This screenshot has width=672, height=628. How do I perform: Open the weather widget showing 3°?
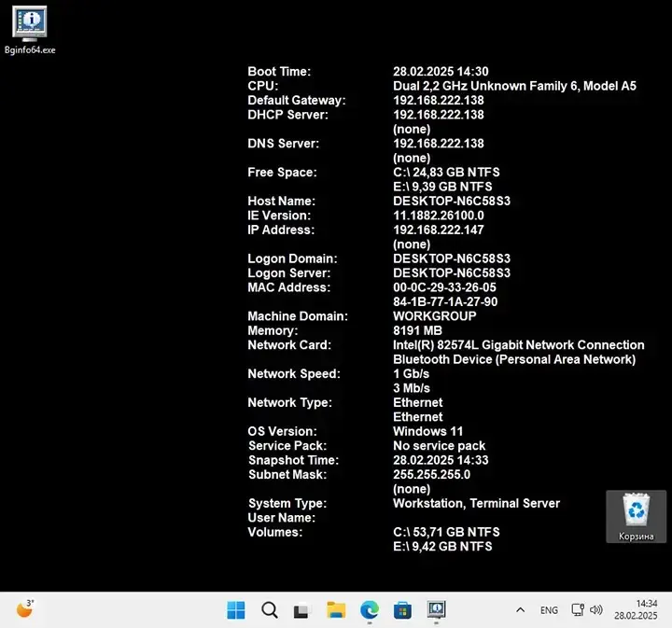click(x=25, y=610)
